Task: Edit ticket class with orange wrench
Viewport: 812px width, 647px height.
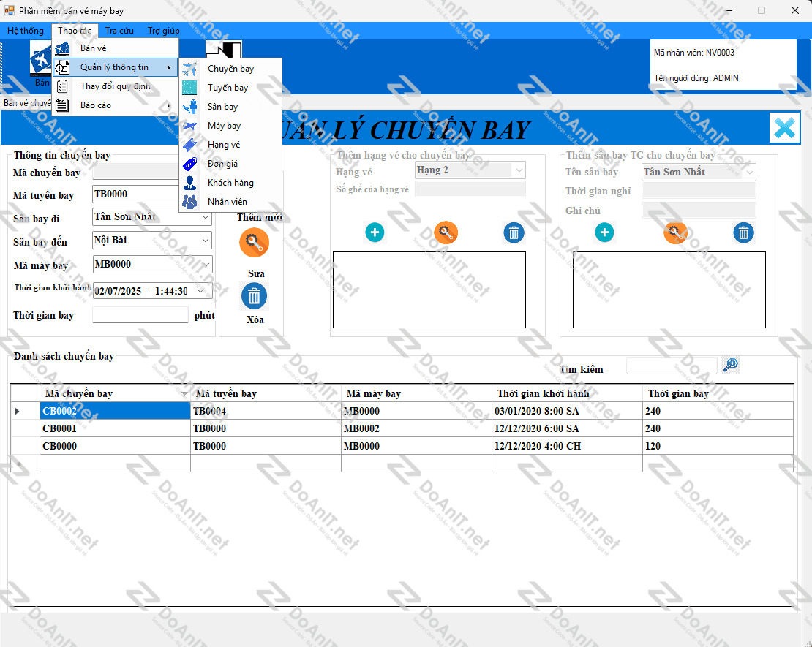Action: [x=446, y=232]
